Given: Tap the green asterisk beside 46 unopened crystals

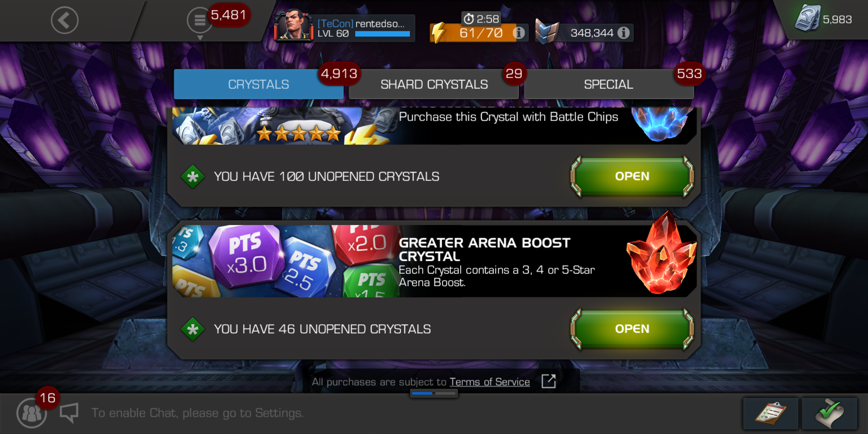Looking at the screenshot, I should (x=192, y=330).
